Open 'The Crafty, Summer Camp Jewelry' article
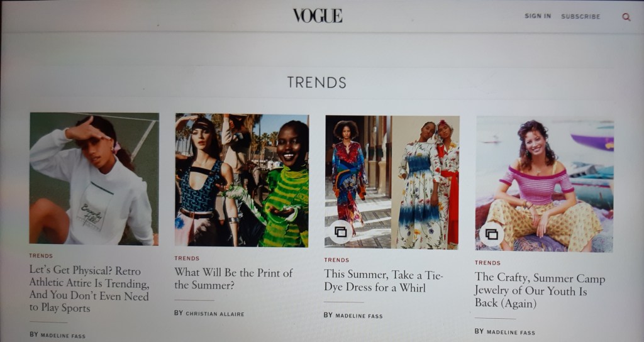The height and width of the screenshot is (342, 644). pos(539,290)
